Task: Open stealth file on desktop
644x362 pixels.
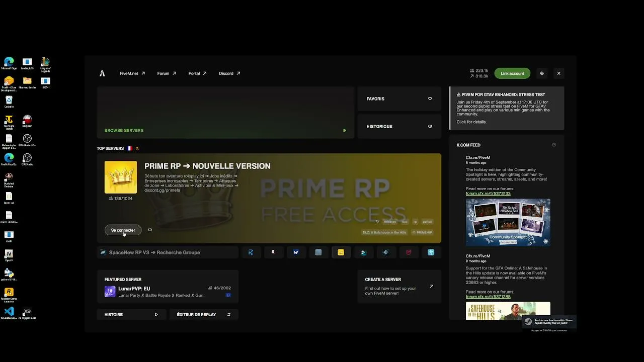Action: point(9,236)
